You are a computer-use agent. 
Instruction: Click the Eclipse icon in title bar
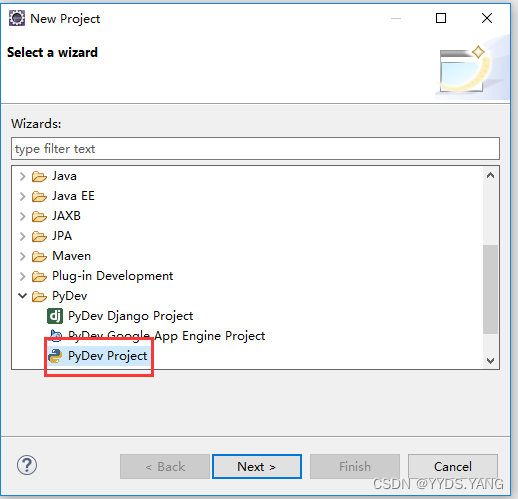pyautogui.click(x=17, y=18)
